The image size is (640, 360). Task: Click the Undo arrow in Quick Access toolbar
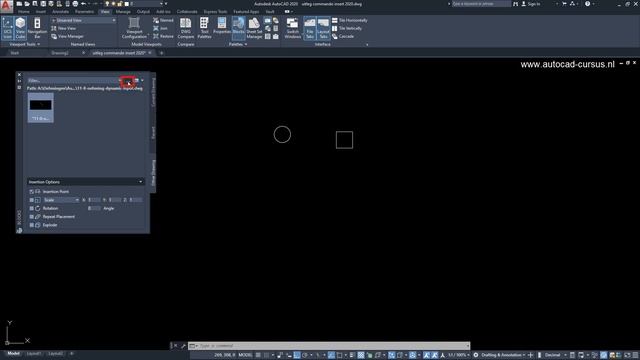[83, 4]
